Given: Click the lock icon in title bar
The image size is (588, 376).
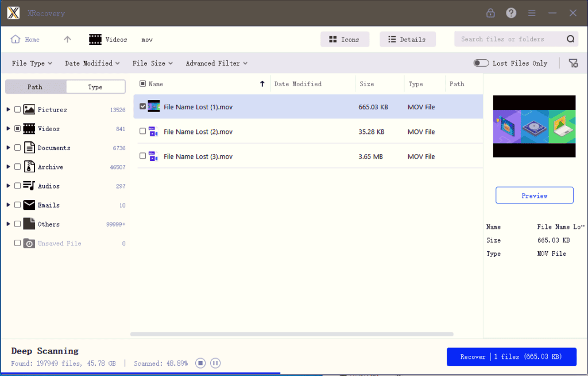Looking at the screenshot, I should point(490,13).
